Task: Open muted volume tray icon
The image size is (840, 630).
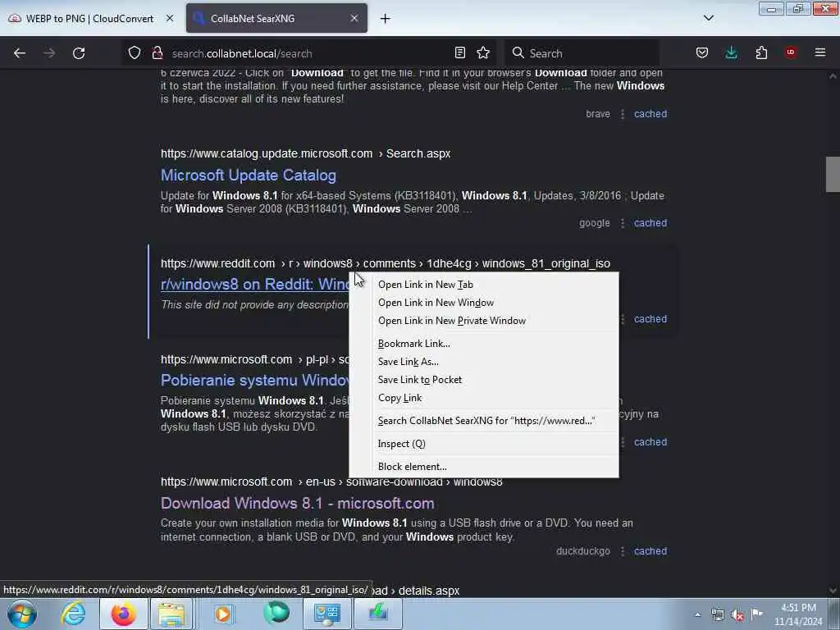Action: point(737,615)
